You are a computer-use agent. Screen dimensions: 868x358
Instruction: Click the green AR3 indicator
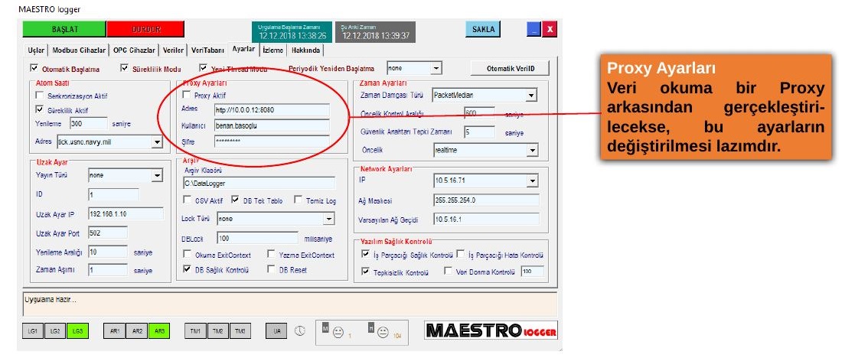click(x=159, y=331)
